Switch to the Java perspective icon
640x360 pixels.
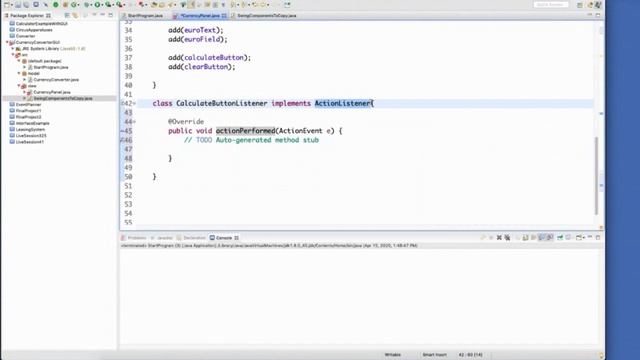tap(599, 4)
